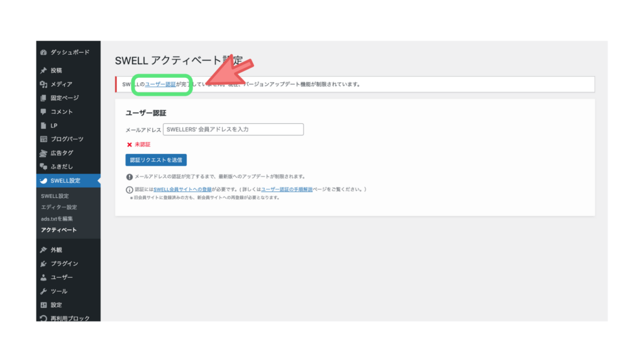Click the document icon beside LP
644x362 pixels.
(x=43, y=126)
